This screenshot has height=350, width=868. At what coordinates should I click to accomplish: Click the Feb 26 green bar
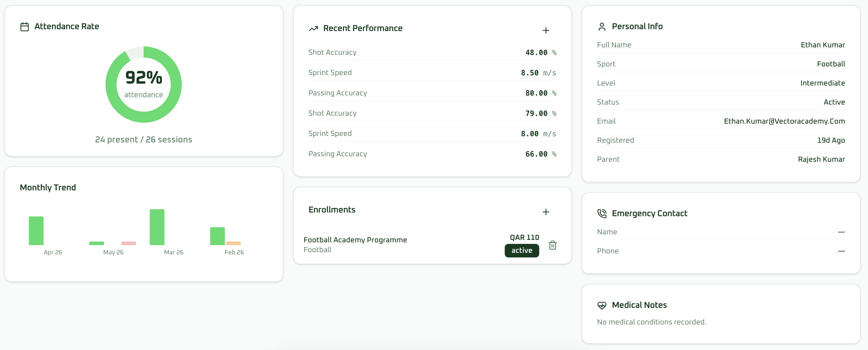point(217,236)
